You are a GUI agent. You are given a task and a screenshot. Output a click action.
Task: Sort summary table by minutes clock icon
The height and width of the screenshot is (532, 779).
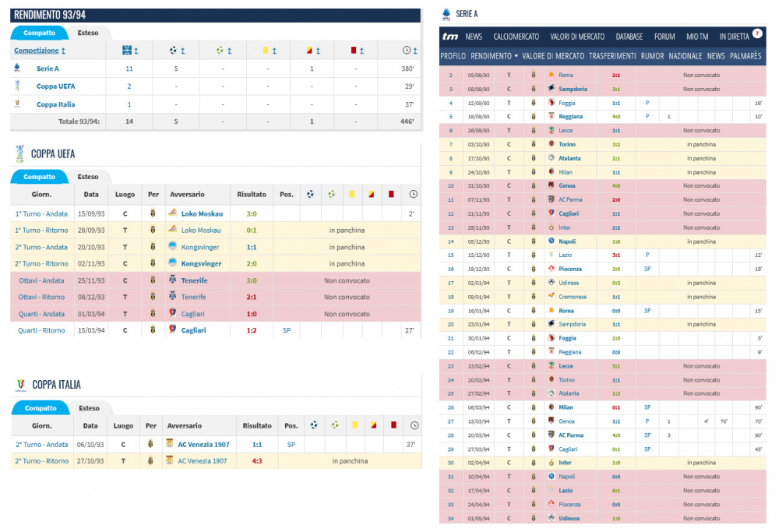(410, 50)
